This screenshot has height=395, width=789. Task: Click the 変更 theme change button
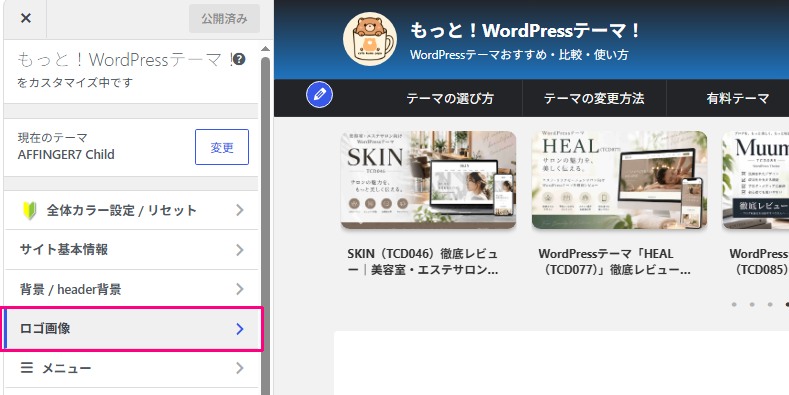[x=222, y=147]
